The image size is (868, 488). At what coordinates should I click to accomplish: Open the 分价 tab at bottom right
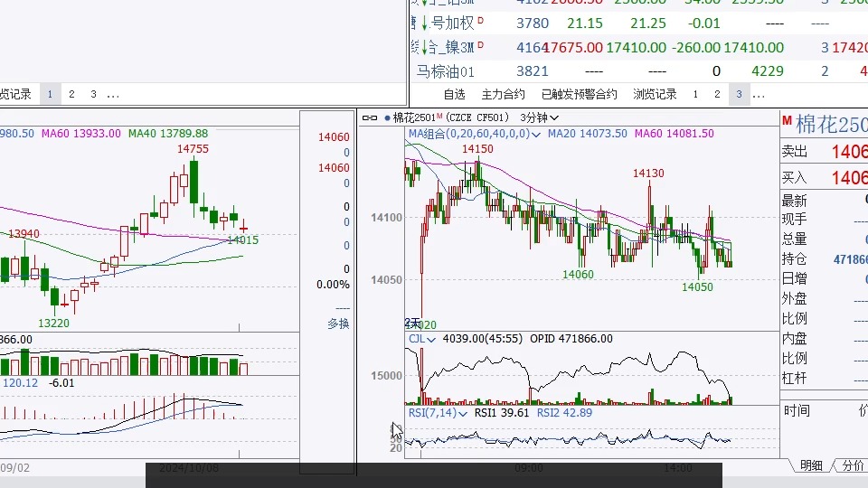852,465
